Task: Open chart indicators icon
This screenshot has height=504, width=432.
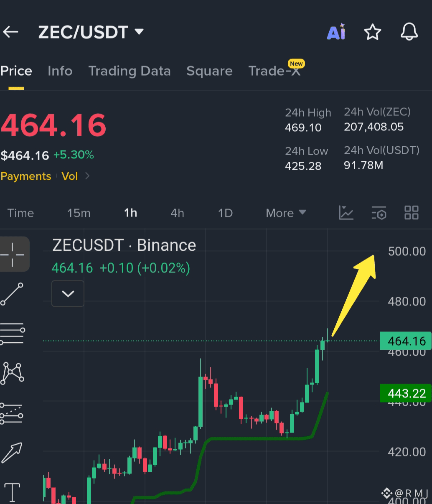Action: [346, 213]
